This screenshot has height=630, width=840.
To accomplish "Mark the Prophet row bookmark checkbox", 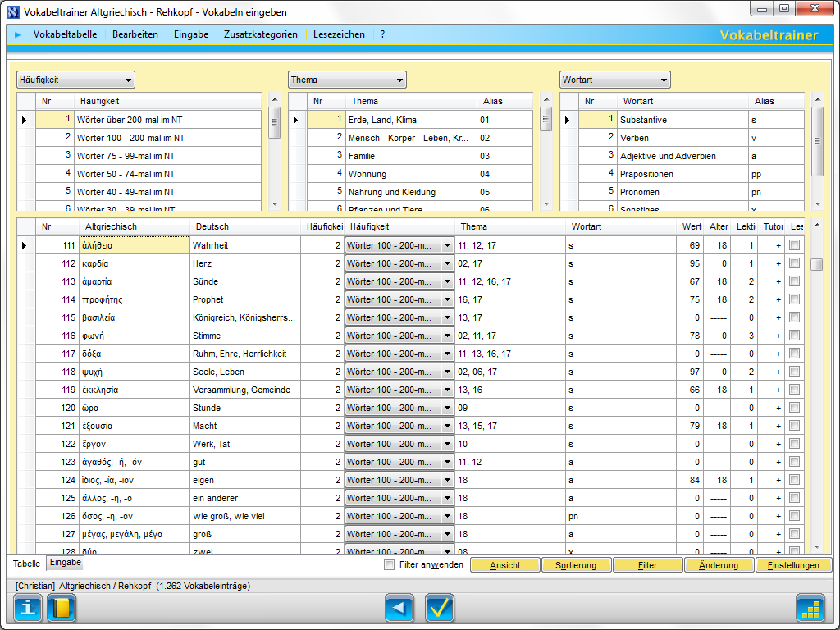I will point(794,299).
